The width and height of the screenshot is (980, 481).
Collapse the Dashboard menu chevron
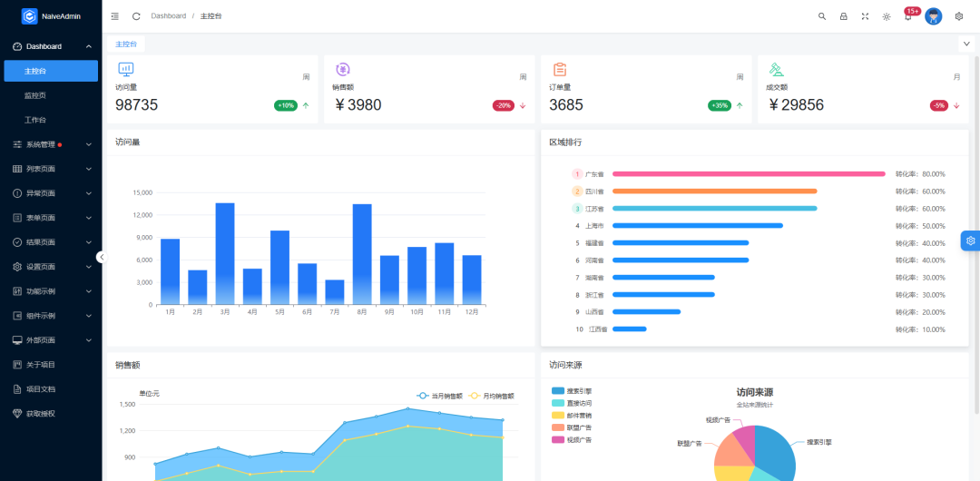89,46
